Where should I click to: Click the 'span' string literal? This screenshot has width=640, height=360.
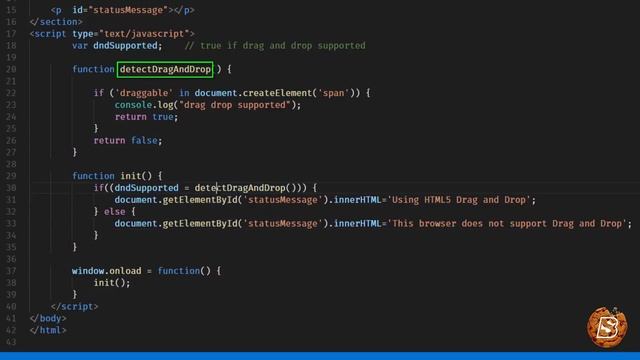333,93
